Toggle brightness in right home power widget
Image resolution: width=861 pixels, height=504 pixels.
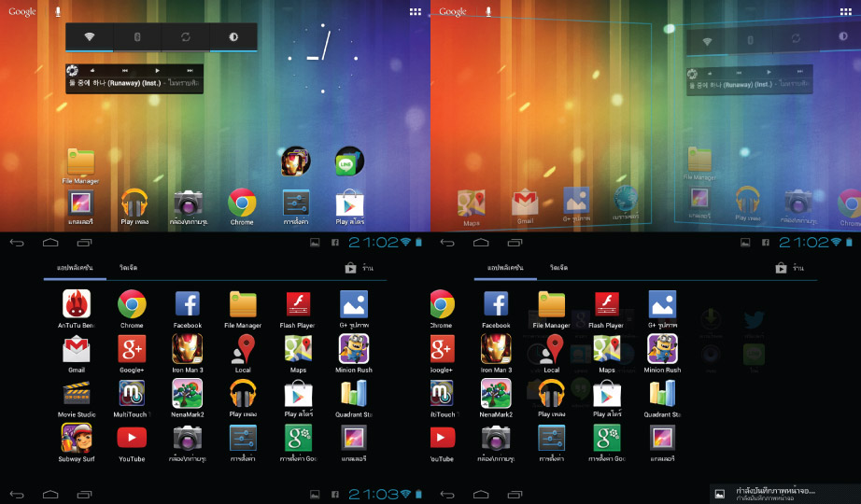click(843, 36)
